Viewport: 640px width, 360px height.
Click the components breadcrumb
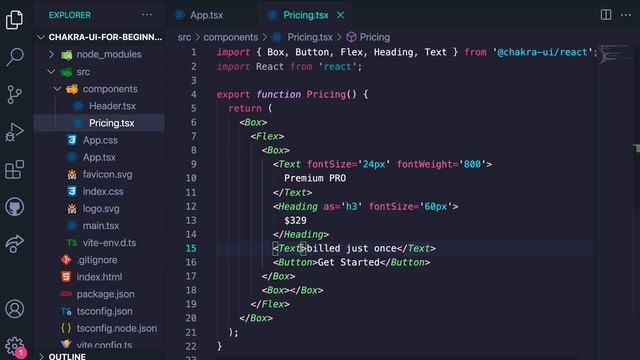pos(231,37)
